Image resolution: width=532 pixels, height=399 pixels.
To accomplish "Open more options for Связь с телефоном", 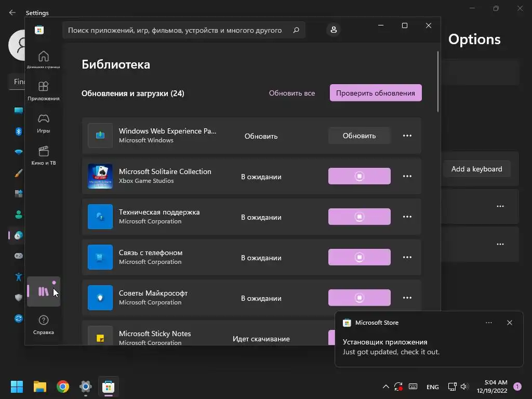I will (407, 257).
